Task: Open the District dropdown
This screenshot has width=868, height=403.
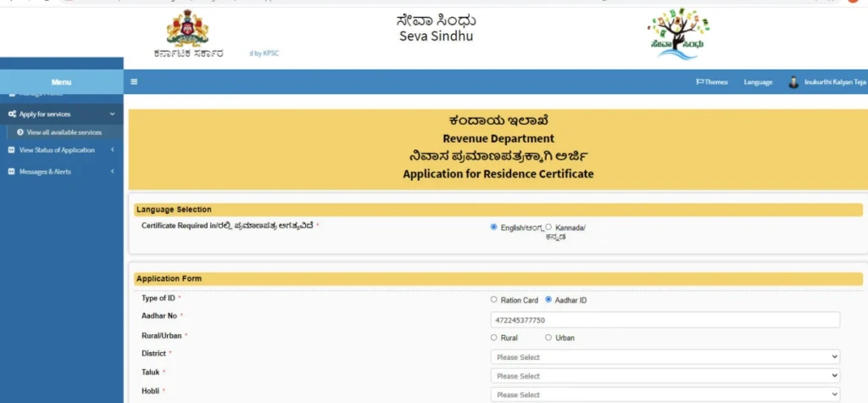Action: 665,357
